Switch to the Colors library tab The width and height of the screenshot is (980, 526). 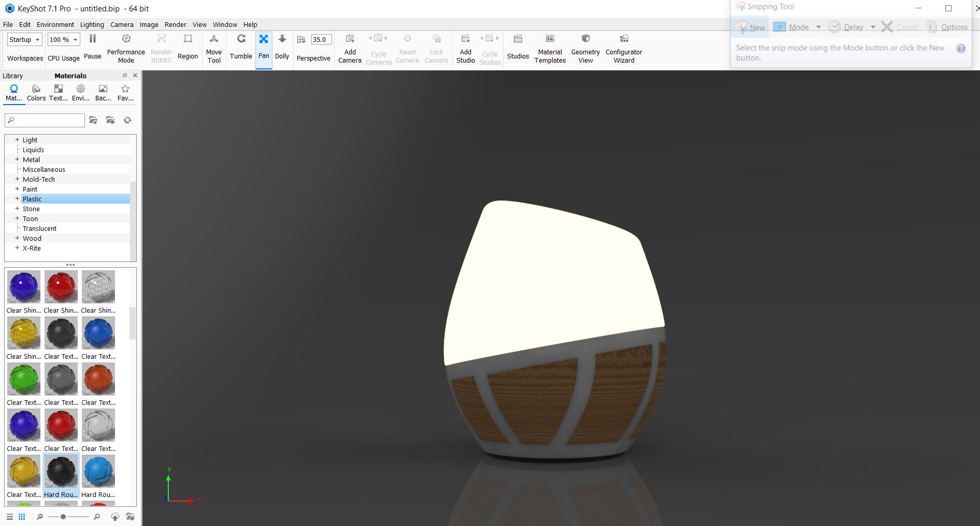coord(36,92)
